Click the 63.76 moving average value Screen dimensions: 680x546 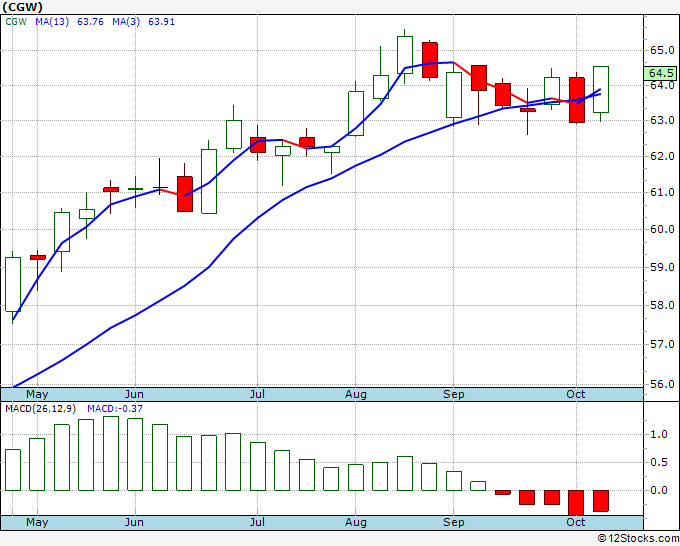click(91, 22)
